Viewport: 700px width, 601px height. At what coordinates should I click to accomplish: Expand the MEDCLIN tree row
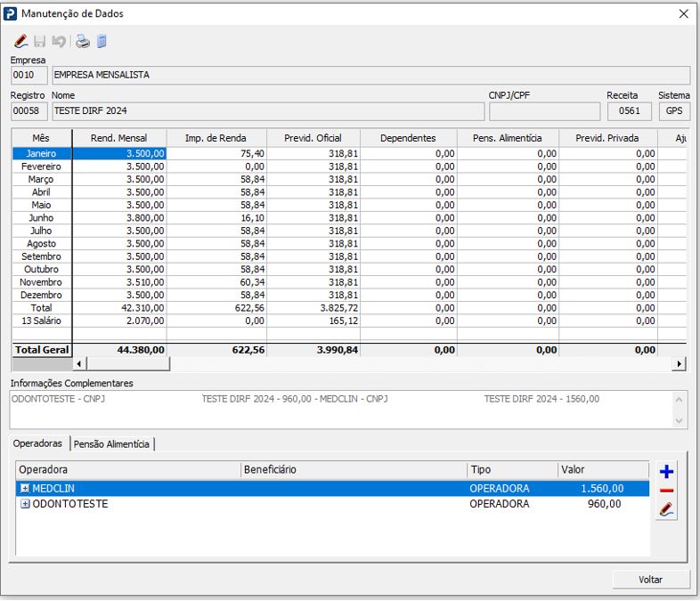(25, 489)
